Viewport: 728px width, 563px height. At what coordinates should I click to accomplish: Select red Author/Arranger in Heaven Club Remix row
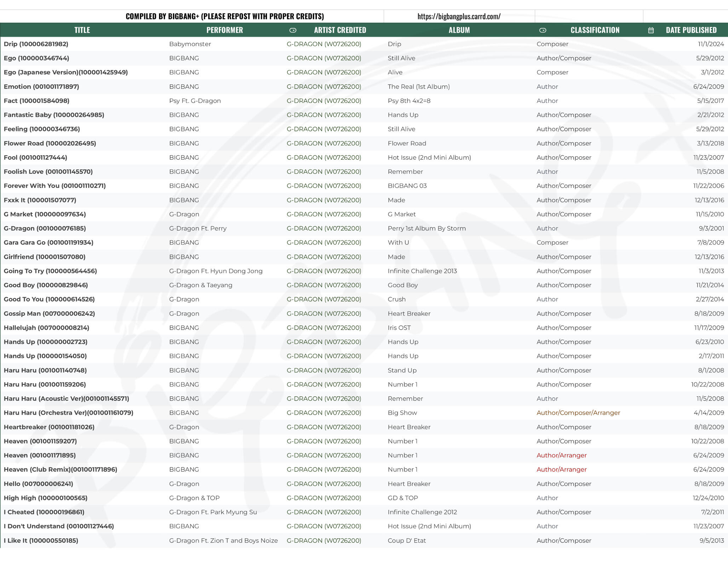click(x=561, y=470)
